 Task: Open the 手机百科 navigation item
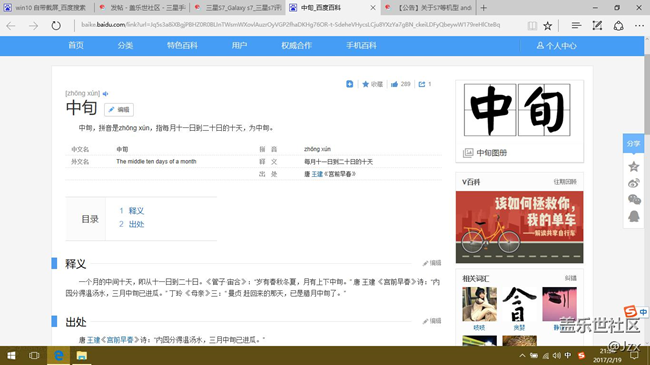[361, 46]
